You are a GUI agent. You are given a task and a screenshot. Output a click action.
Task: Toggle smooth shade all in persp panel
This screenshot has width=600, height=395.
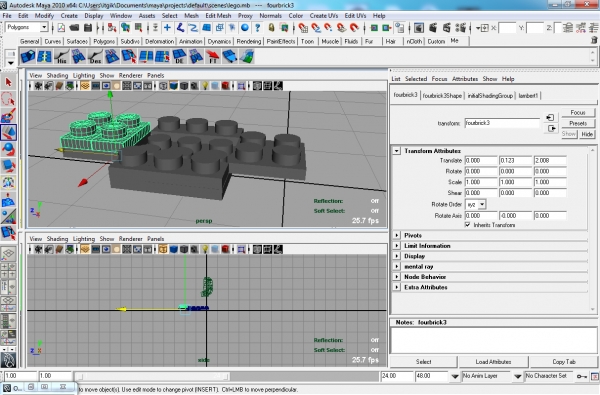(173, 86)
